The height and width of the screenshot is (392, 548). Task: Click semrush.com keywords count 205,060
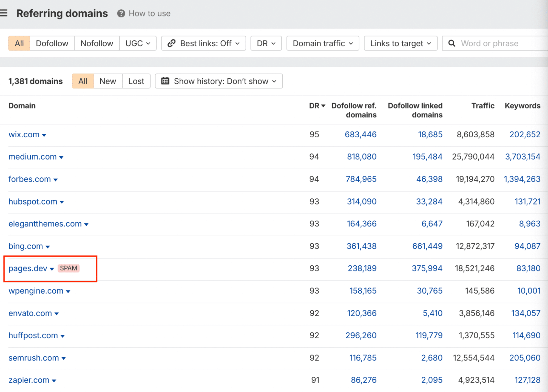tap(525, 358)
